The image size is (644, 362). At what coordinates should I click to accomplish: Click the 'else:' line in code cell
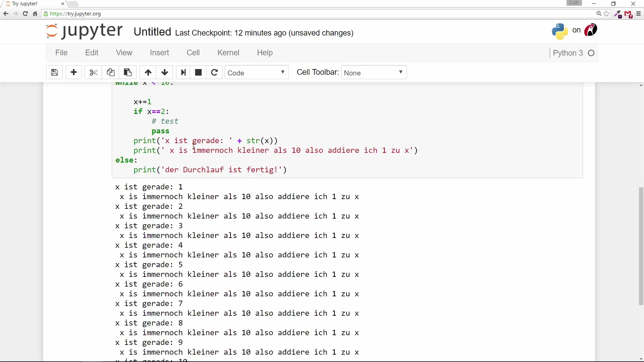tap(126, 160)
